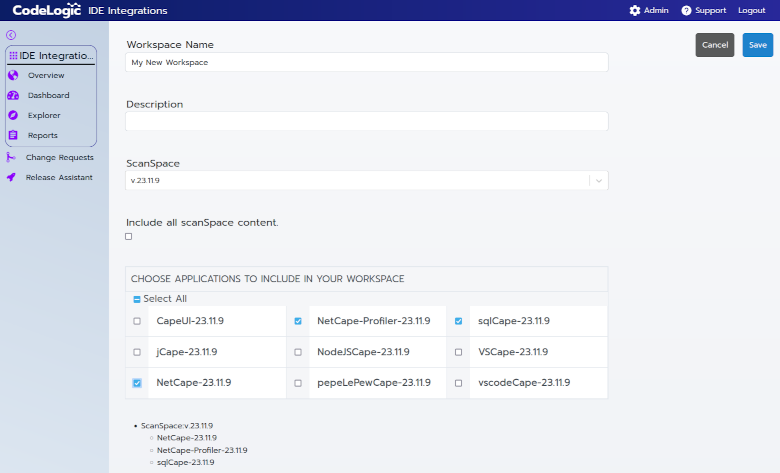Click the IDE Integrations grid icon

coord(13,56)
